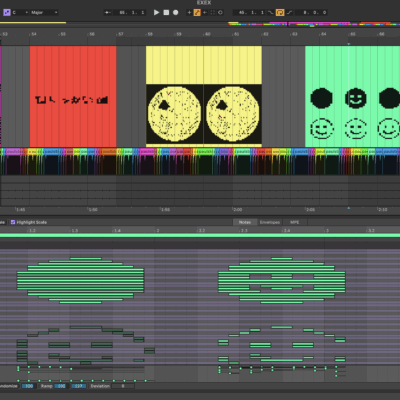Stop playback with the Stop button
Viewport: 400px width, 400px height.
click(166, 12)
